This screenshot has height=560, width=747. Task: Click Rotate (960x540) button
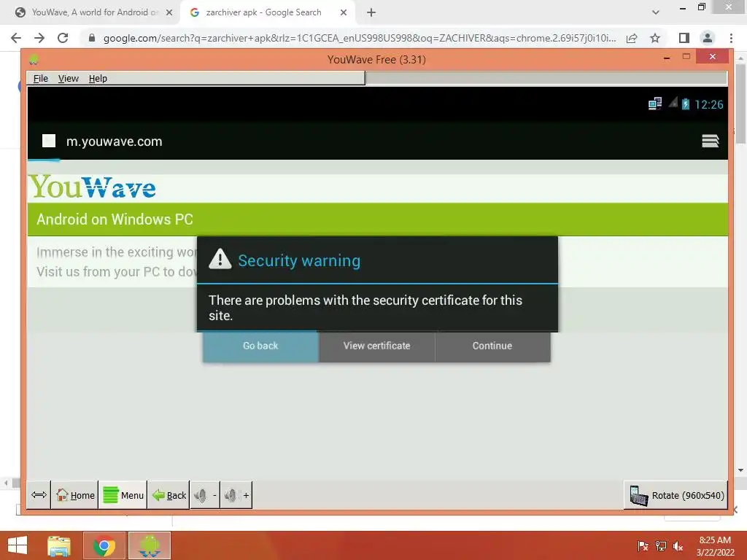676,495
